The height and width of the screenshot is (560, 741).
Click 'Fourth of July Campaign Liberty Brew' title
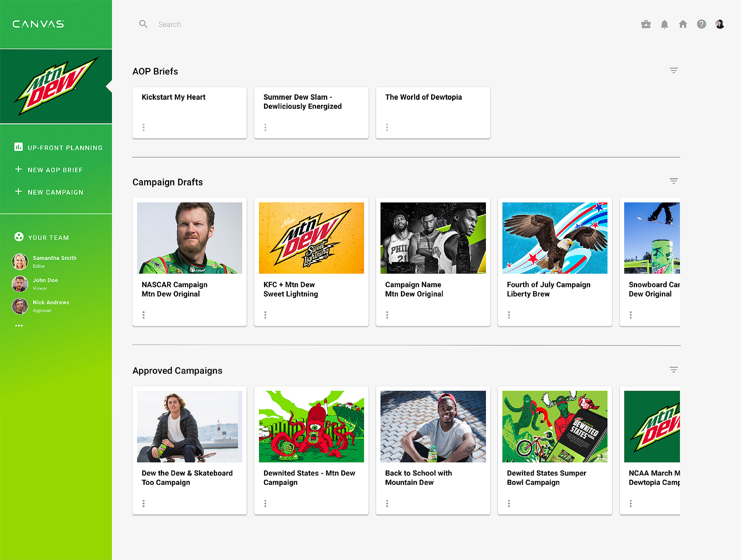point(548,289)
